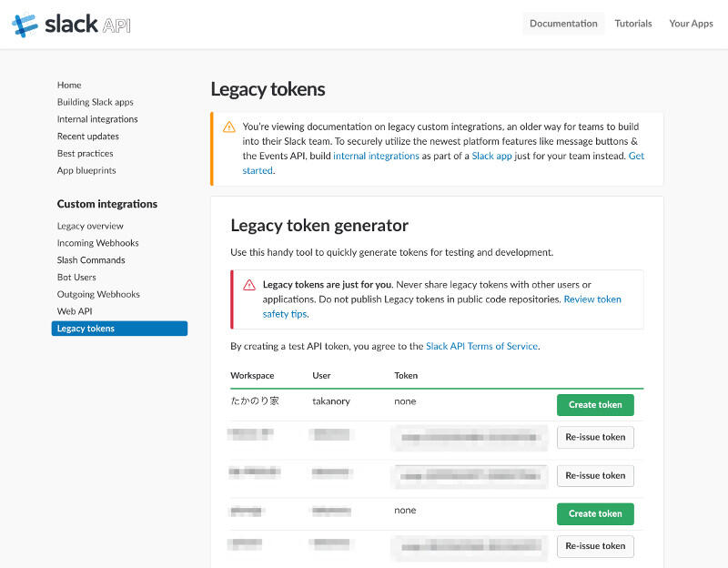Select the Documentation nav item
728x568 pixels.
[x=562, y=23]
